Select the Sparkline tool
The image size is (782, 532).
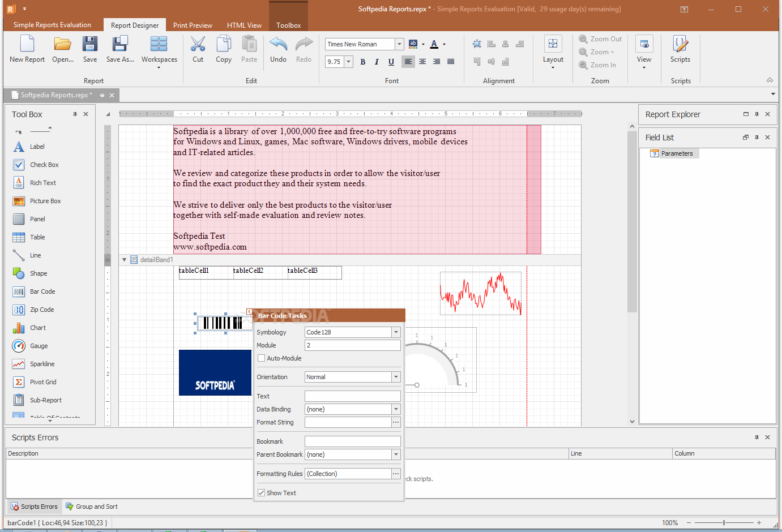tap(42, 364)
